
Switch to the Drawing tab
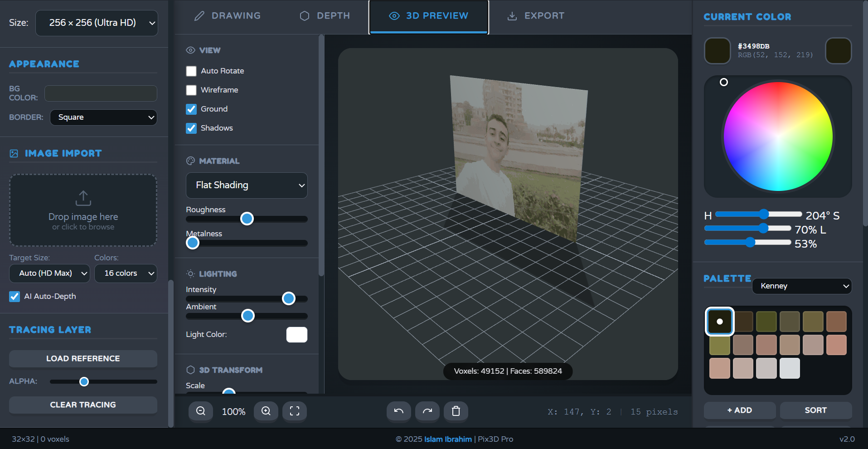[228, 16]
